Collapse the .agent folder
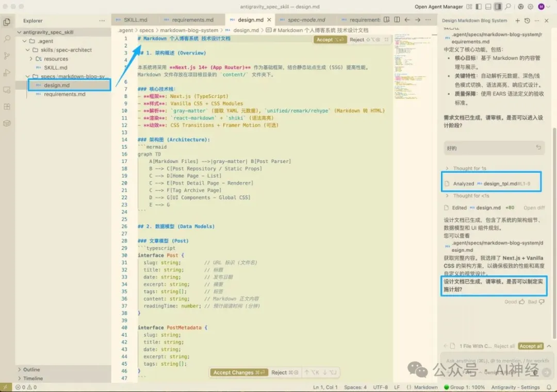This screenshot has width=557, height=392. (45, 41)
